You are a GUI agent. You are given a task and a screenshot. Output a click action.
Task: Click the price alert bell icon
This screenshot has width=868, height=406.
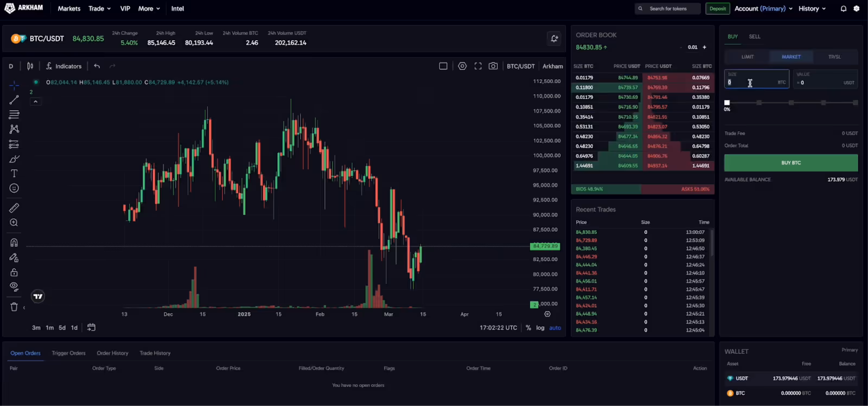[x=554, y=39]
